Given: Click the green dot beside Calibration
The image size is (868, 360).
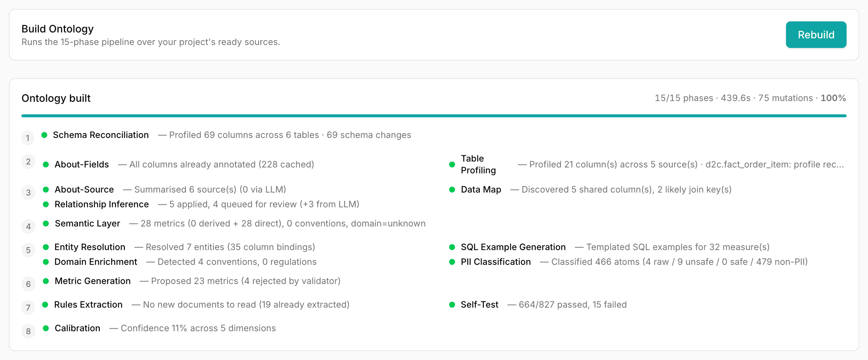Looking at the screenshot, I should point(46,328).
